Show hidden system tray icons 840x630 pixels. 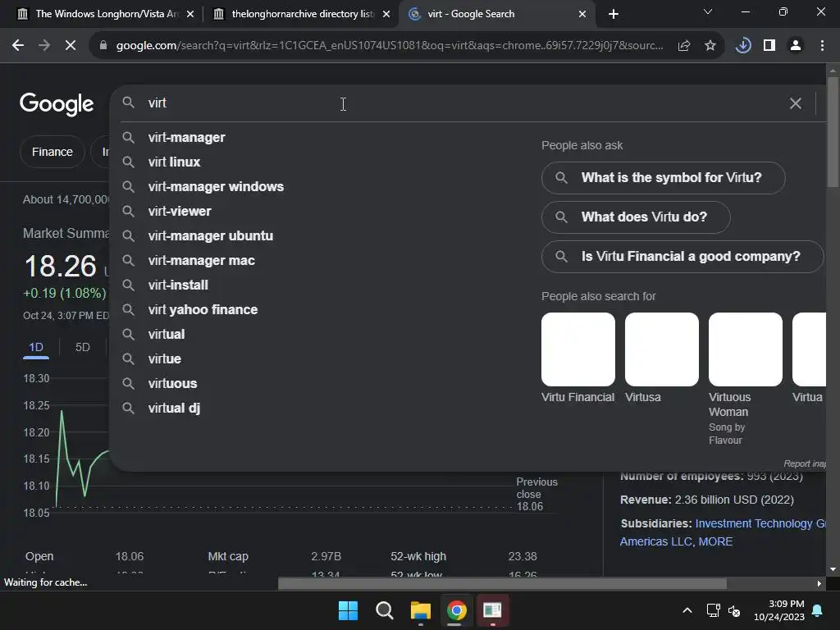[687, 610]
